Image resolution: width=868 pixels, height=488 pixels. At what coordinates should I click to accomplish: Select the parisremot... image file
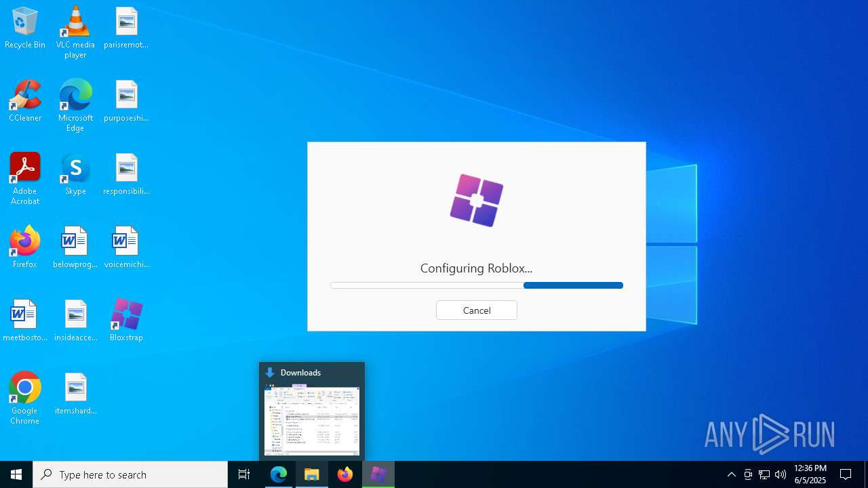tap(126, 28)
